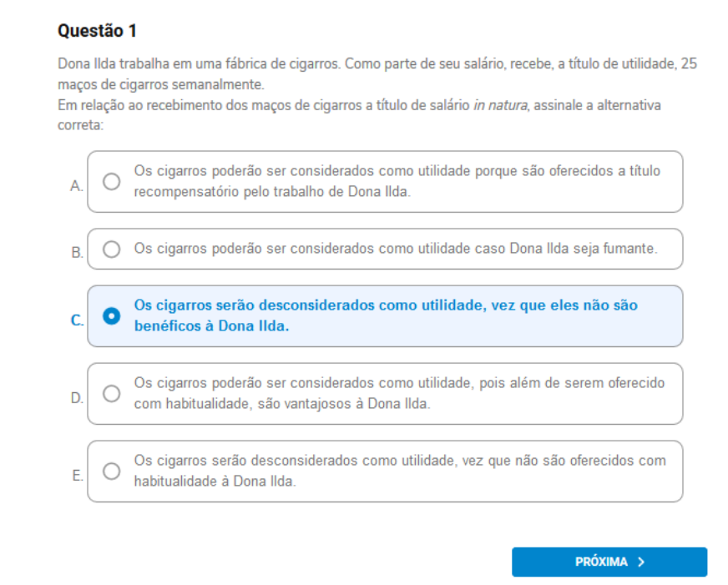Click the chevron arrow icon beside PRÓXIMA
The height and width of the screenshot is (585, 728).
(640, 562)
